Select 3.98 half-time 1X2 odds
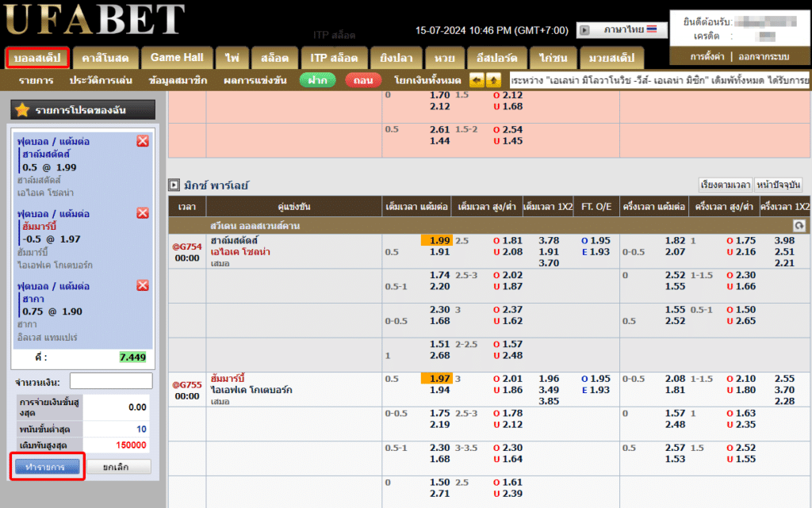The width and height of the screenshot is (812, 508). tap(784, 241)
